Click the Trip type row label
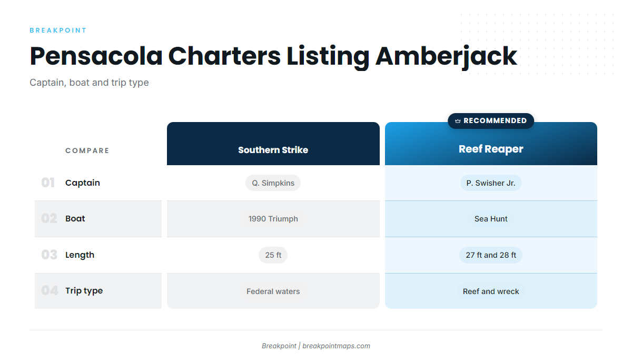Viewport: 632px width, 364px height. point(84,291)
